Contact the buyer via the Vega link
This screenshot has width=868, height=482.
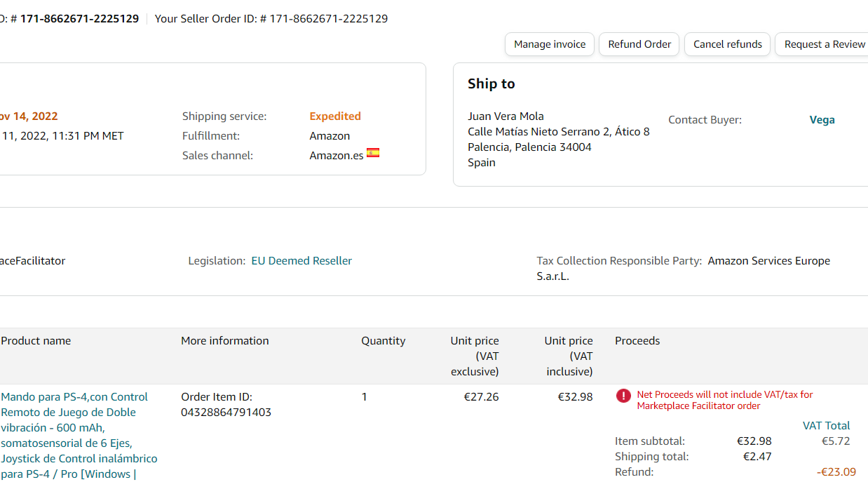coord(822,120)
